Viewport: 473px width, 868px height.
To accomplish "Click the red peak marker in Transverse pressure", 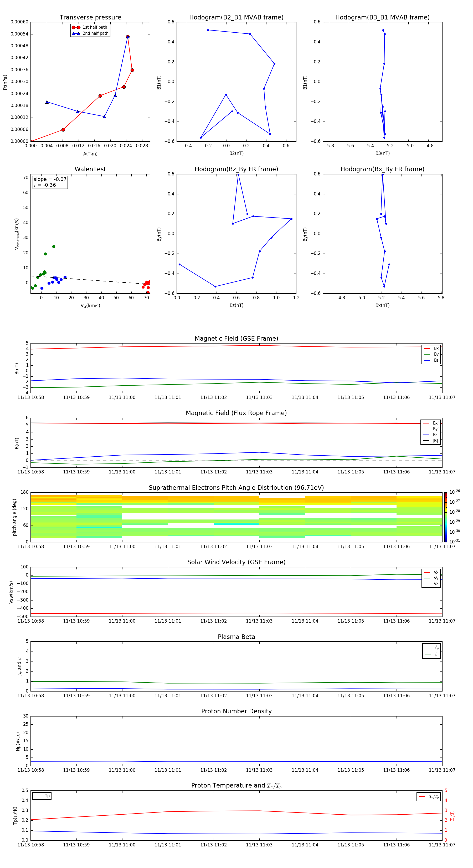I will [x=128, y=37].
